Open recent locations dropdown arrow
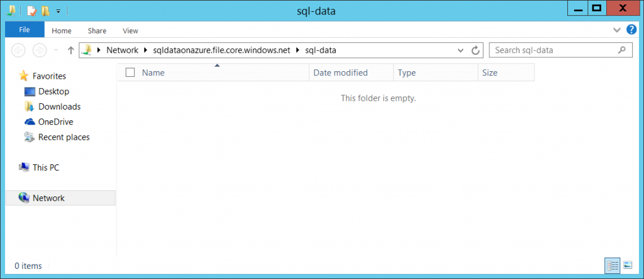Viewport: 644px width, 279px height. coord(56,50)
